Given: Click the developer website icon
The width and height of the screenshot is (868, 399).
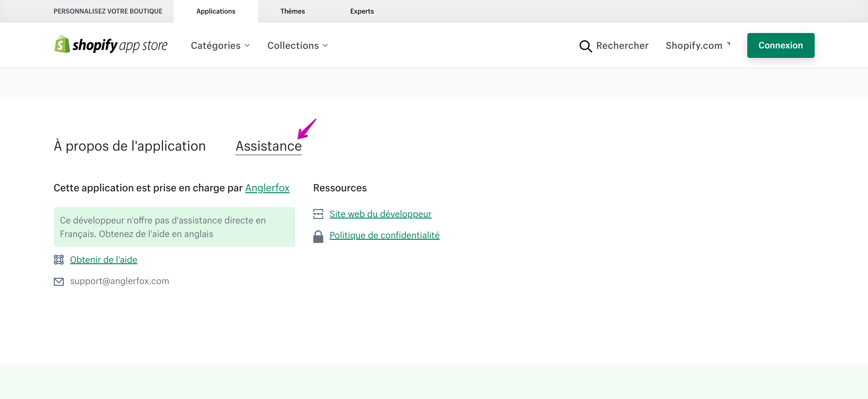Looking at the screenshot, I should [x=318, y=214].
